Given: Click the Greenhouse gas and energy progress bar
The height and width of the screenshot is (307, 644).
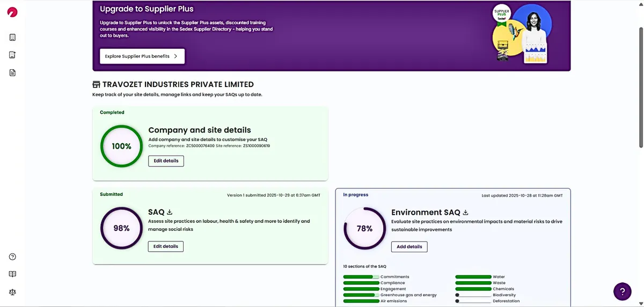Looking at the screenshot, I should pos(361,295).
